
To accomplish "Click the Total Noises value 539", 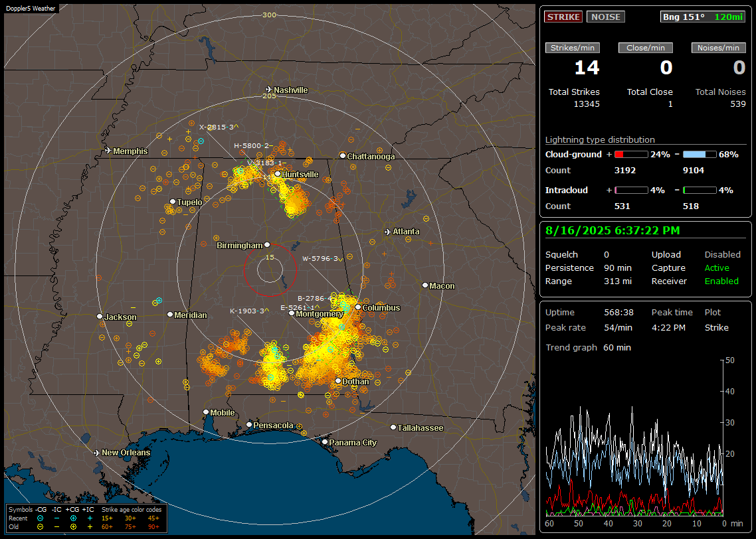I will click(x=737, y=104).
